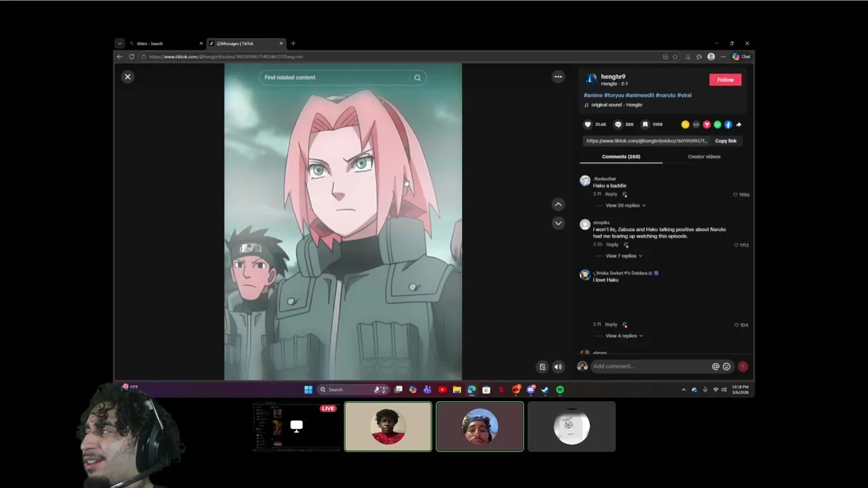Image resolution: width=868 pixels, height=488 pixels.
Task: Toggle the bookmark favorite icon
Action: coord(646,125)
